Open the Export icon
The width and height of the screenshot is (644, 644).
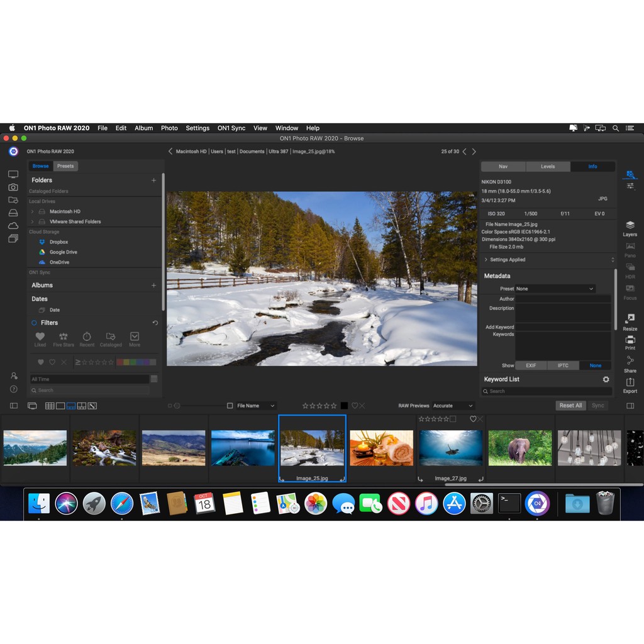click(x=630, y=382)
